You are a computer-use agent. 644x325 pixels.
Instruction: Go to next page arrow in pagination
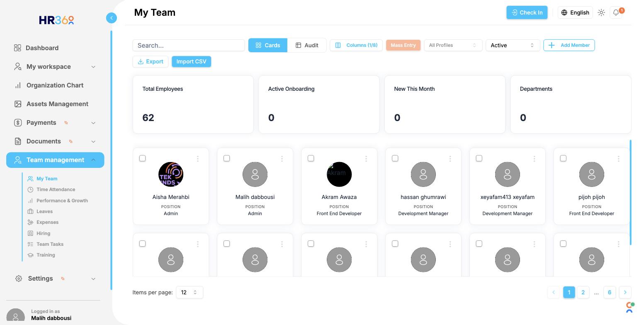point(625,292)
